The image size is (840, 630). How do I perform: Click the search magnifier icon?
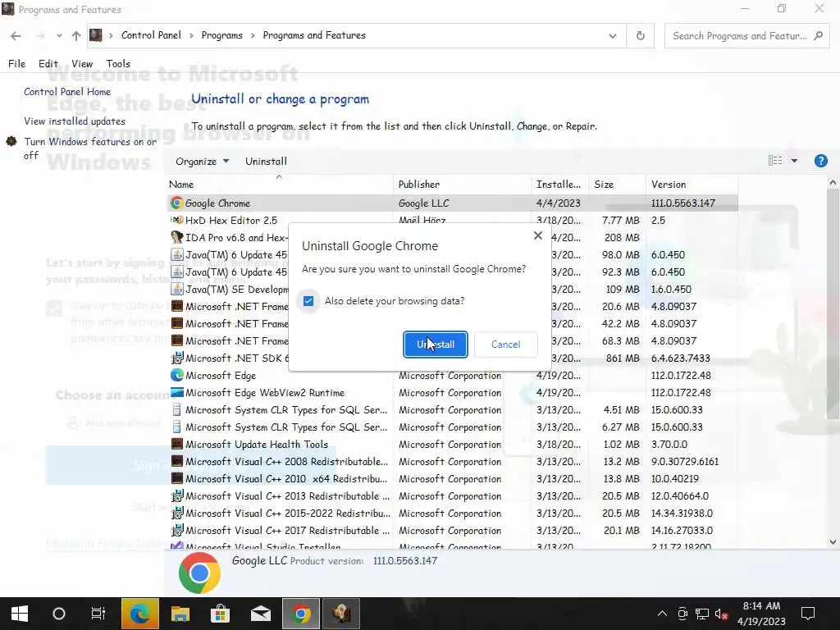click(x=818, y=36)
